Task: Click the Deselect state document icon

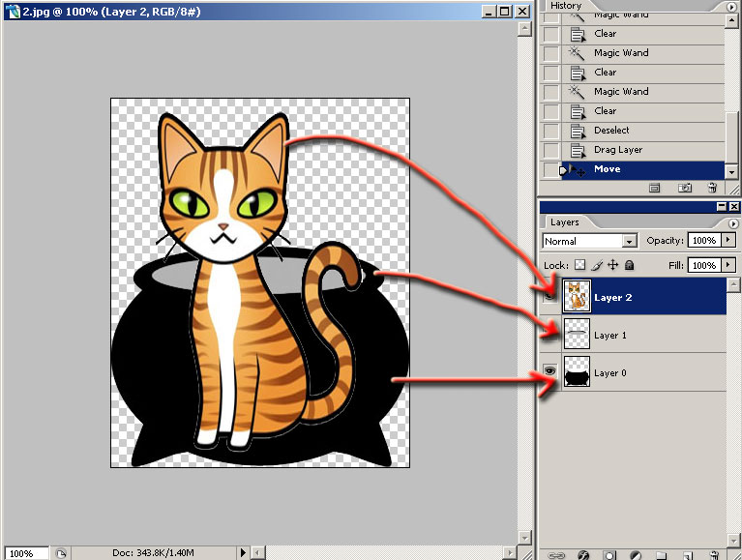Action: 578,131
